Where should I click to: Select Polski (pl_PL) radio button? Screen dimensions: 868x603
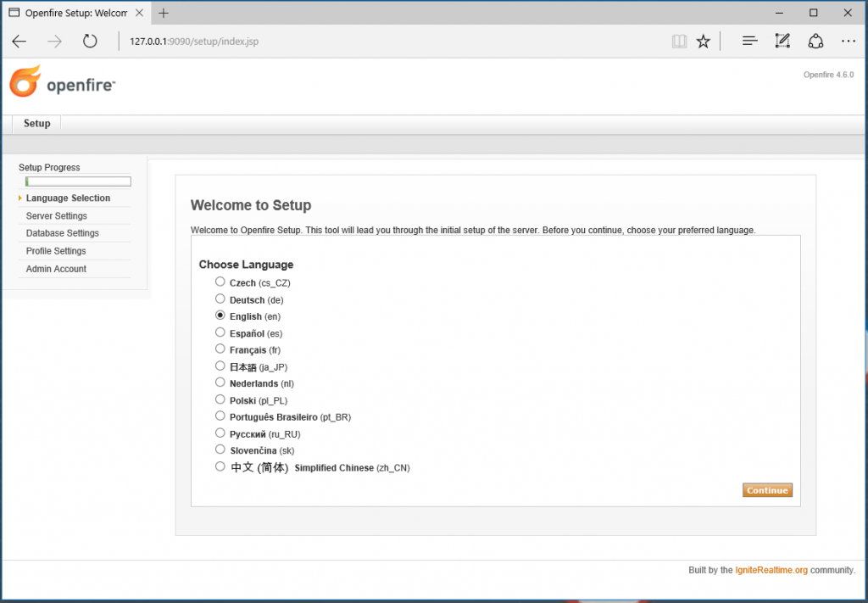coord(220,399)
